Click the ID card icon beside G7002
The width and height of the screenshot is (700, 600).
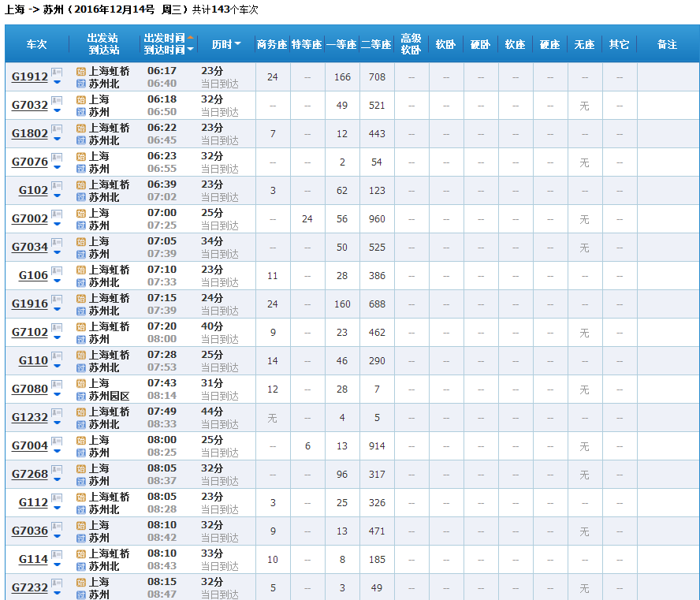tap(57, 214)
